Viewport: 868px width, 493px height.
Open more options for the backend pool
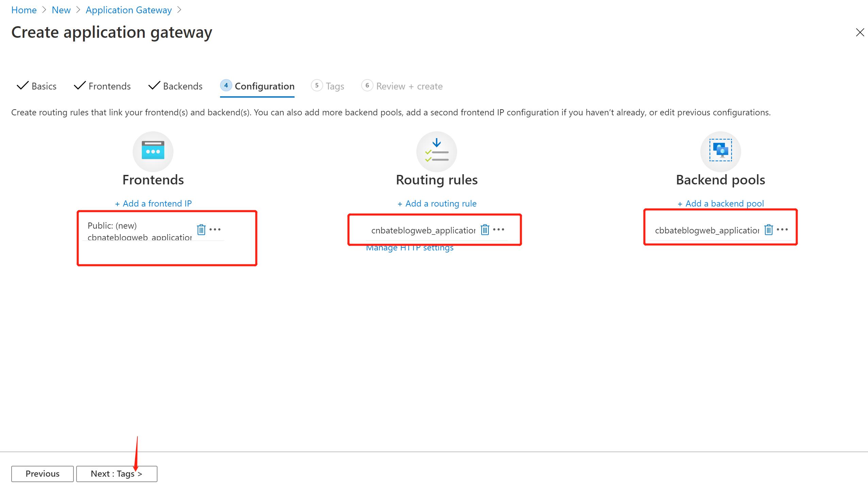[x=782, y=230]
